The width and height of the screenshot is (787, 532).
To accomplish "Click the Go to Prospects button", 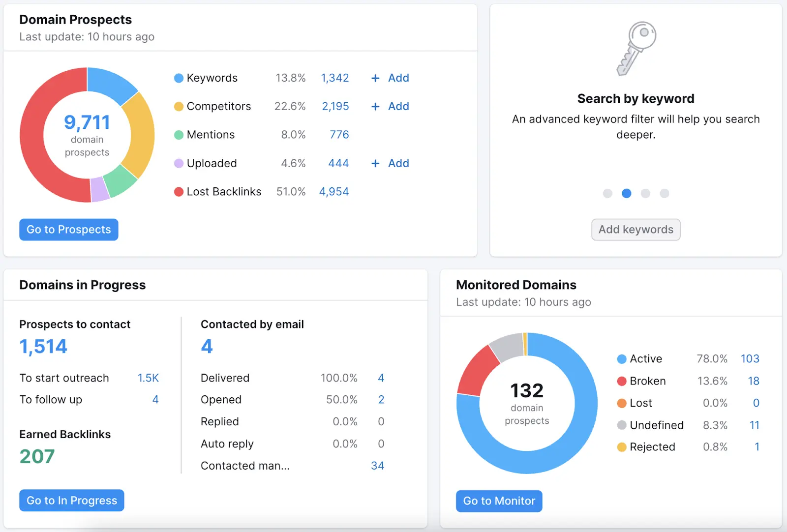I will 68,230.
